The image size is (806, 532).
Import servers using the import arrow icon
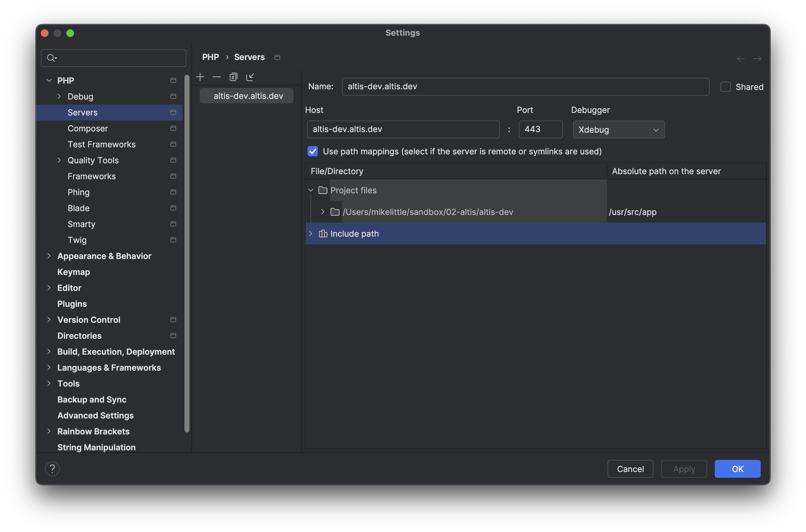point(250,77)
